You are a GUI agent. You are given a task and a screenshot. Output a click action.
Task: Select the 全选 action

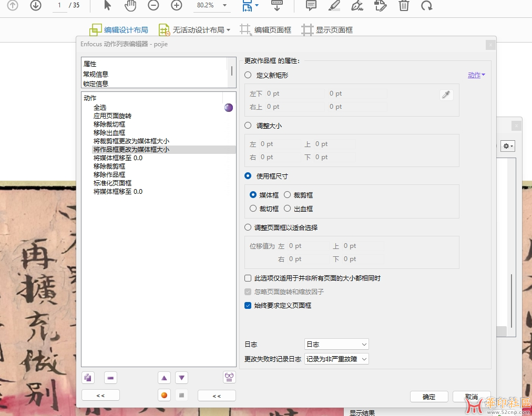100,108
